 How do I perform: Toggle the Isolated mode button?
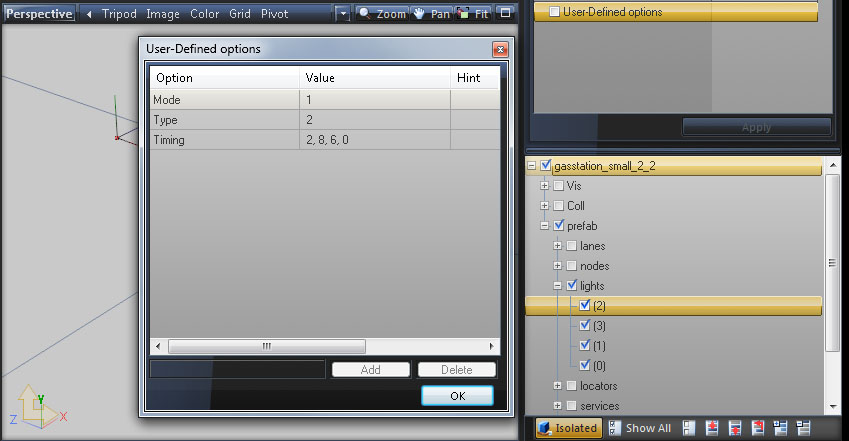coord(568,428)
